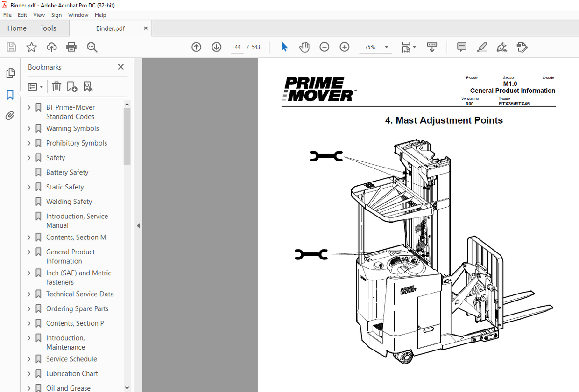Go to the Lubrication Chart bookmark
Viewport: 579px width, 392px height.
72,373
